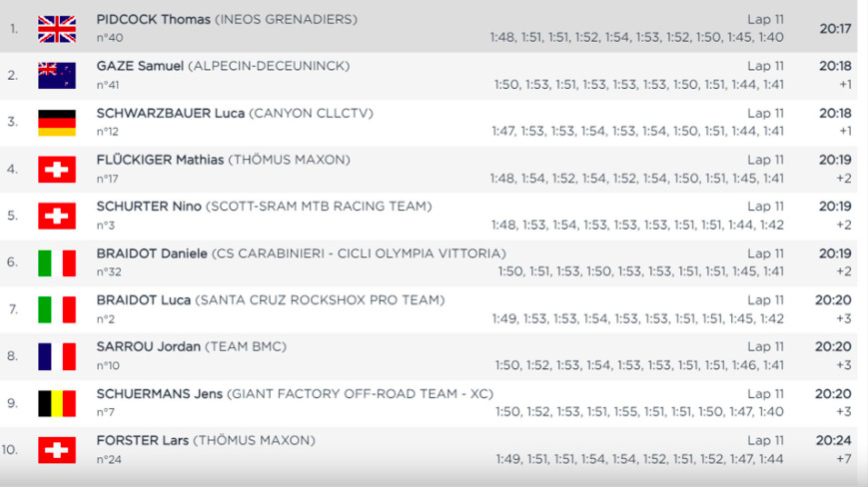Click the +7 gap for FORSTER Lars
Viewport: 868px width, 487px height.
[844, 459]
